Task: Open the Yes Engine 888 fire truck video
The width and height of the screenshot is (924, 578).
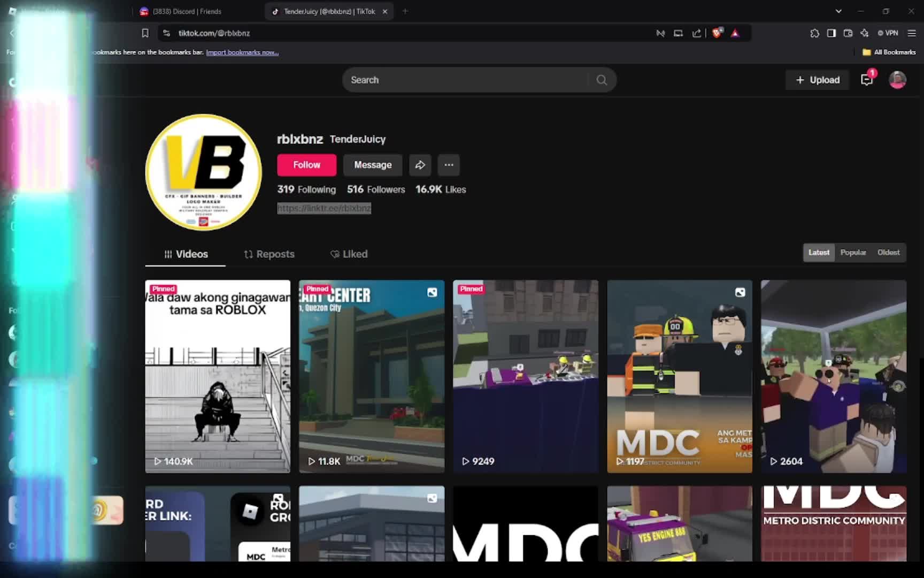Action: (680, 523)
